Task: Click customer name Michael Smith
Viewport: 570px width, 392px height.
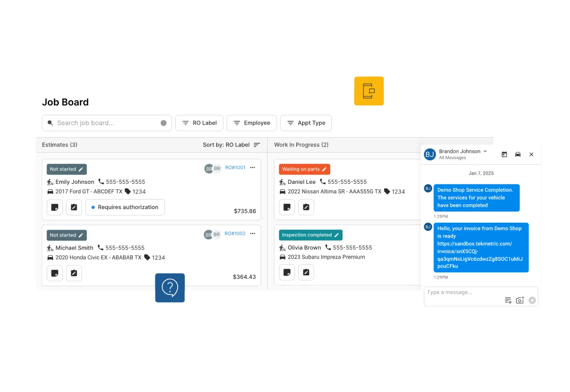Action: 74,248
